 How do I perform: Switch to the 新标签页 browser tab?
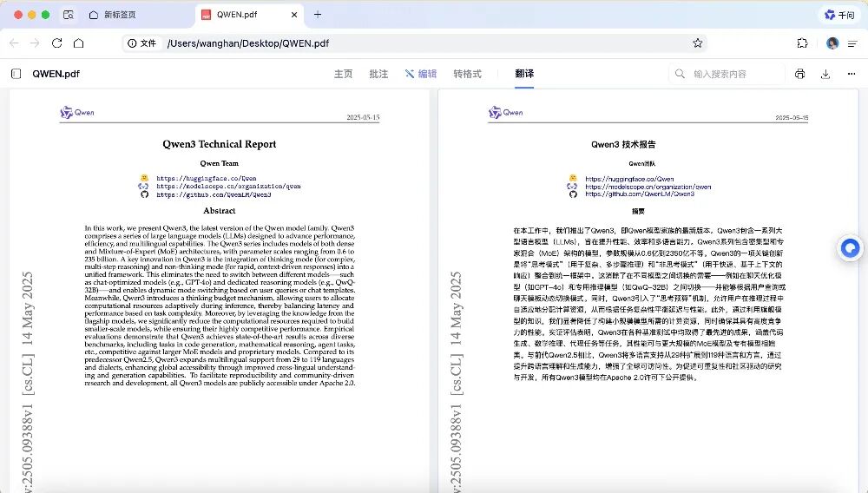tap(112, 15)
